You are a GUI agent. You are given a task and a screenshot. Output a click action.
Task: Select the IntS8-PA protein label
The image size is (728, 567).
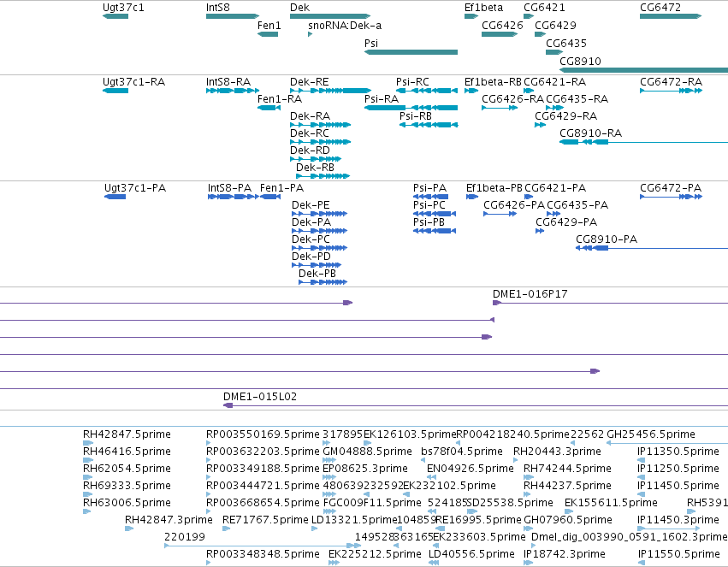tap(229, 188)
